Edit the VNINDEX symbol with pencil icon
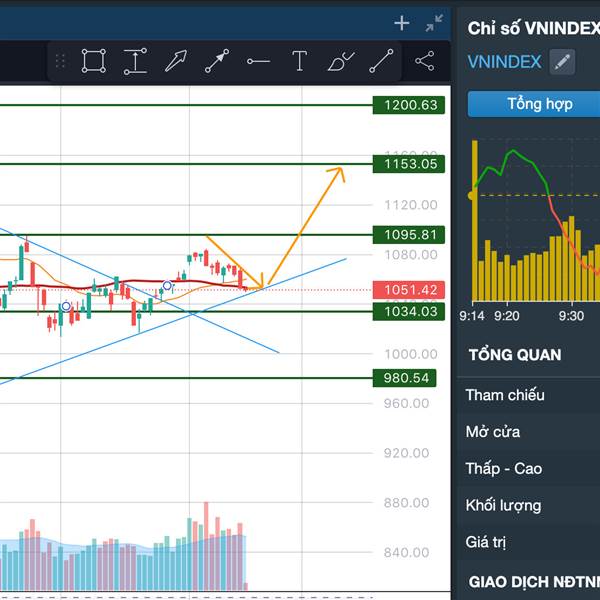The height and width of the screenshot is (600, 600). [x=562, y=62]
